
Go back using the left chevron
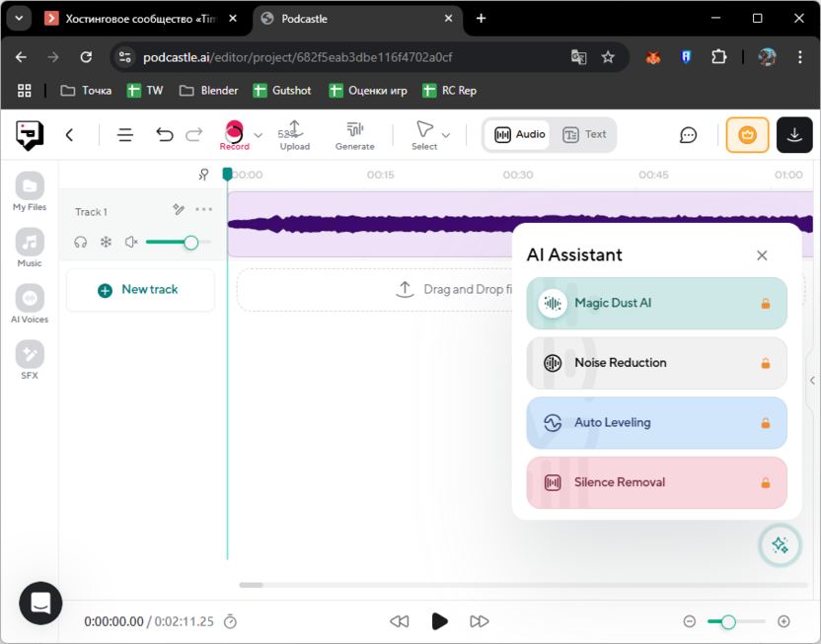[x=69, y=135]
